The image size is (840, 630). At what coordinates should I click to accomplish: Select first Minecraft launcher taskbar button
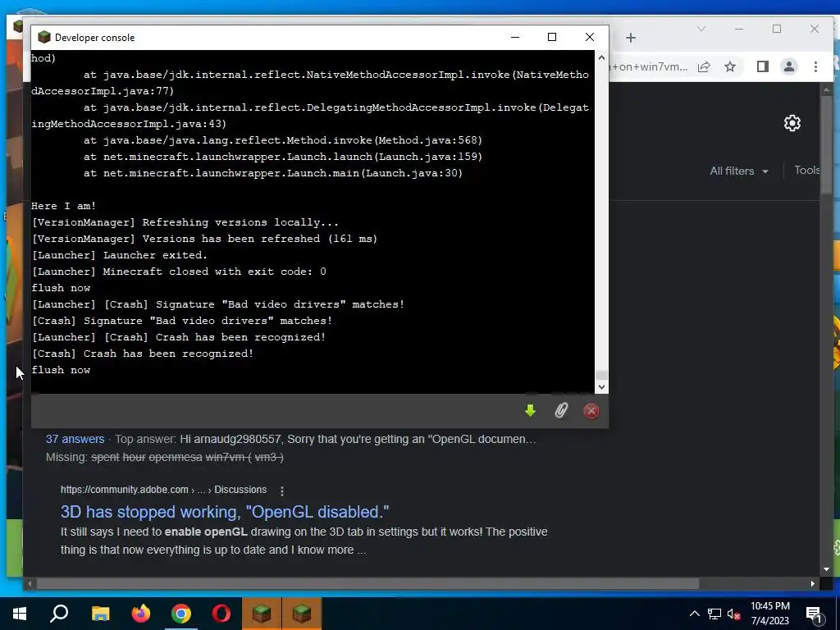[x=262, y=614]
